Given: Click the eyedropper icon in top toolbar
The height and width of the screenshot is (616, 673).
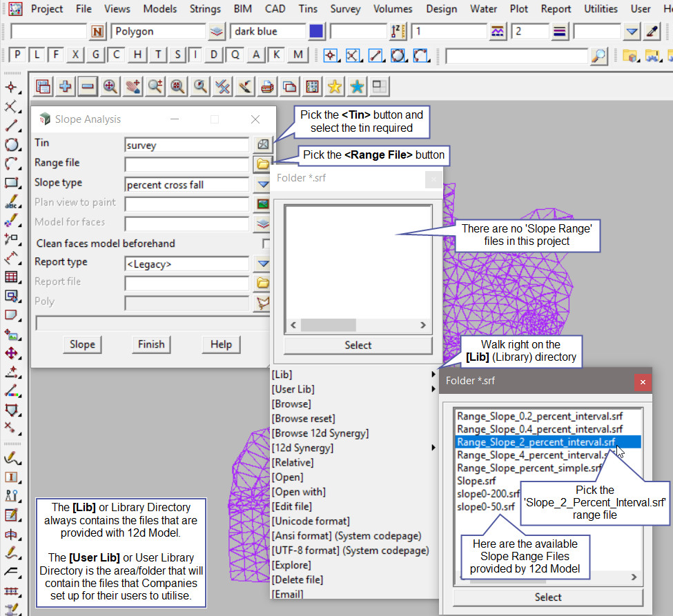Looking at the screenshot, I should click(x=652, y=31).
